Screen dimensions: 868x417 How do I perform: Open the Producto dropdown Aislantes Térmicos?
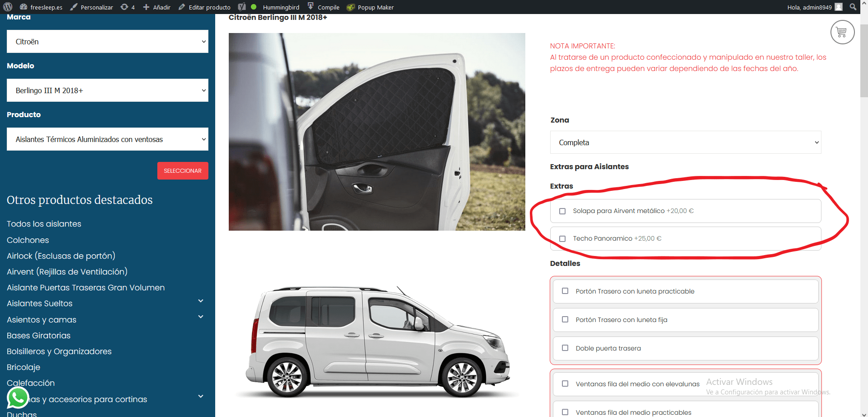(108, 139)
